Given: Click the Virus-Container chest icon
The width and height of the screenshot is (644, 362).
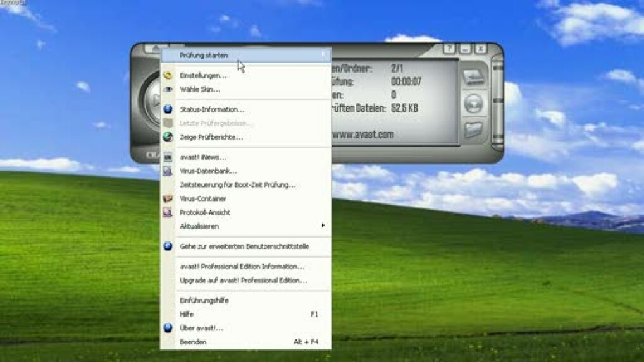Looking at the screenshot, I should [168, 199].
